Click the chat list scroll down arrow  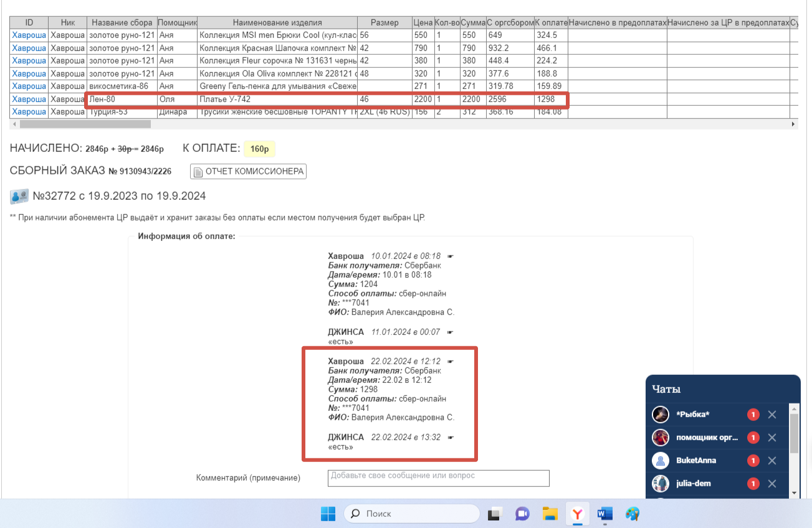click(x=794, y=493)
